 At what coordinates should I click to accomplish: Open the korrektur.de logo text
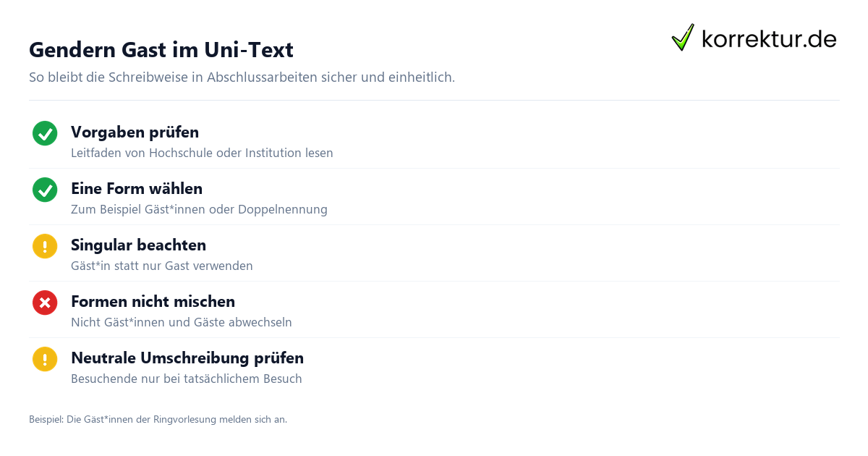770,38
